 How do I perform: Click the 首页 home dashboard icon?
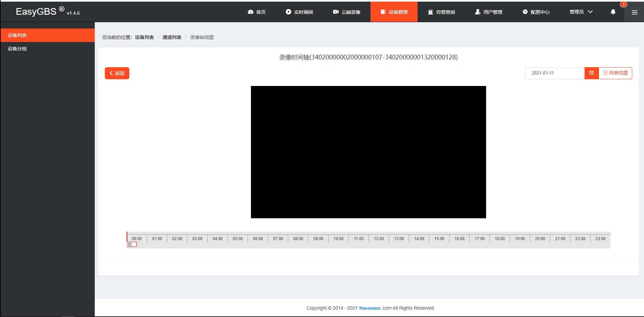point(250,12)
